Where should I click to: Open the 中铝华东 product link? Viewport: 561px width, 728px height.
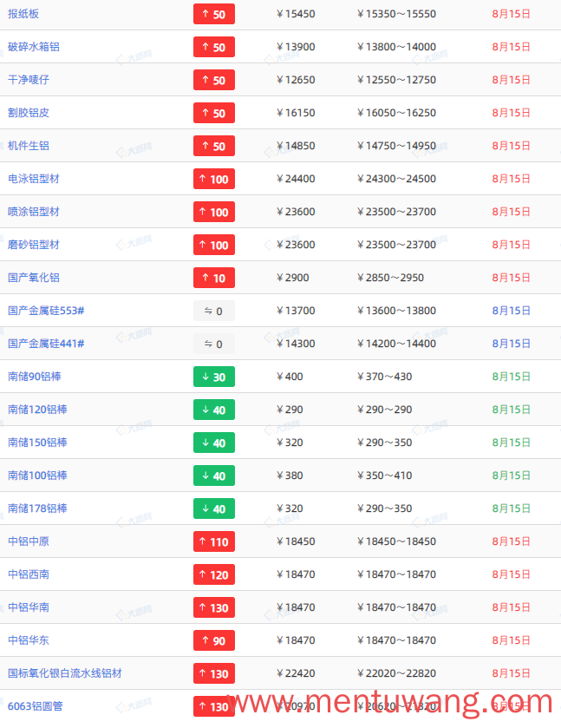click(x=29, y=640)
